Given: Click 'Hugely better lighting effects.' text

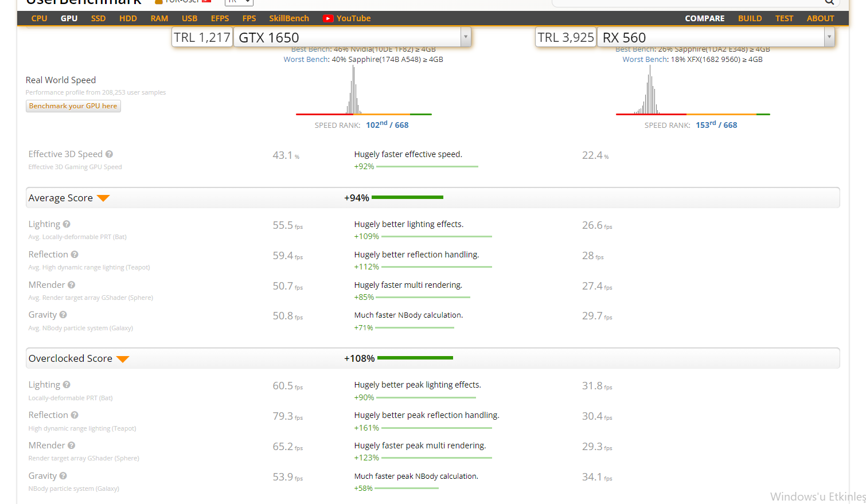Looking at the screenshot, I should 409,224.
